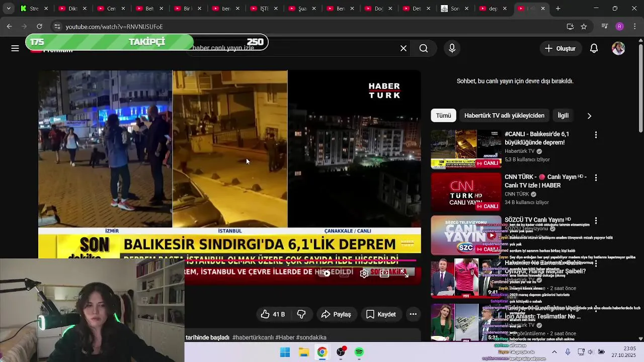
Task: Open Chrome tab search dropdown
Action: (x=8, y=9)
